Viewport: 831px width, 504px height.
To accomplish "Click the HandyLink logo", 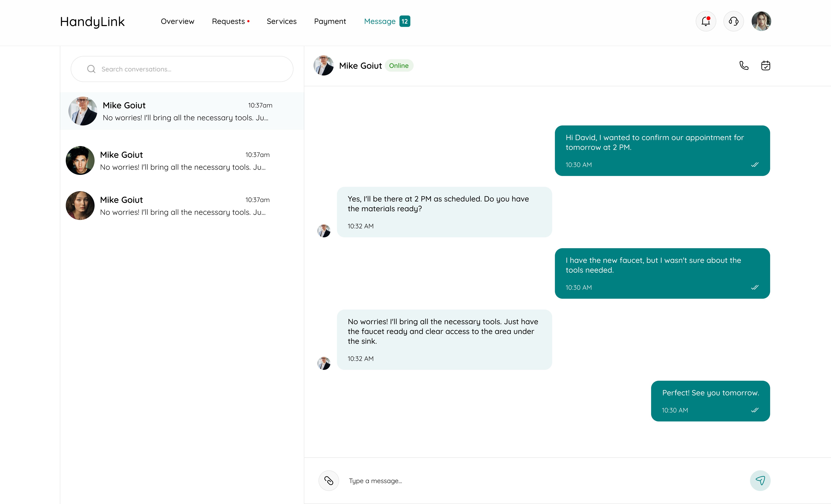I will (x=92, y=22).
